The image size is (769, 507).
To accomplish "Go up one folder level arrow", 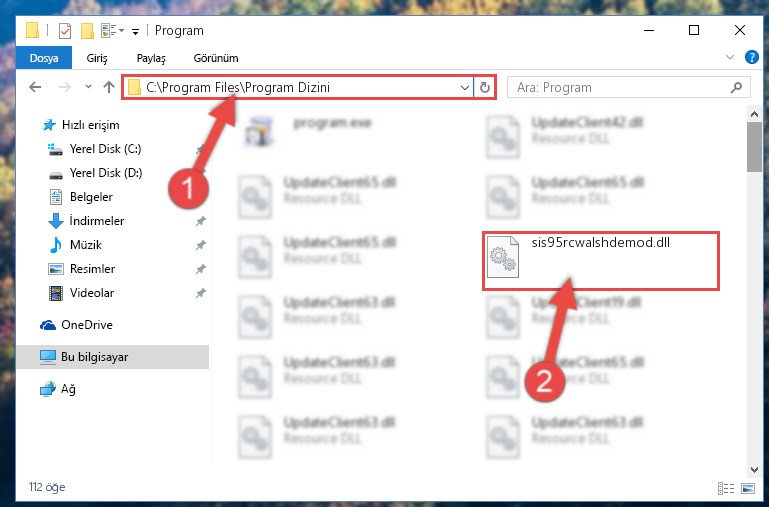I will 109,87.
